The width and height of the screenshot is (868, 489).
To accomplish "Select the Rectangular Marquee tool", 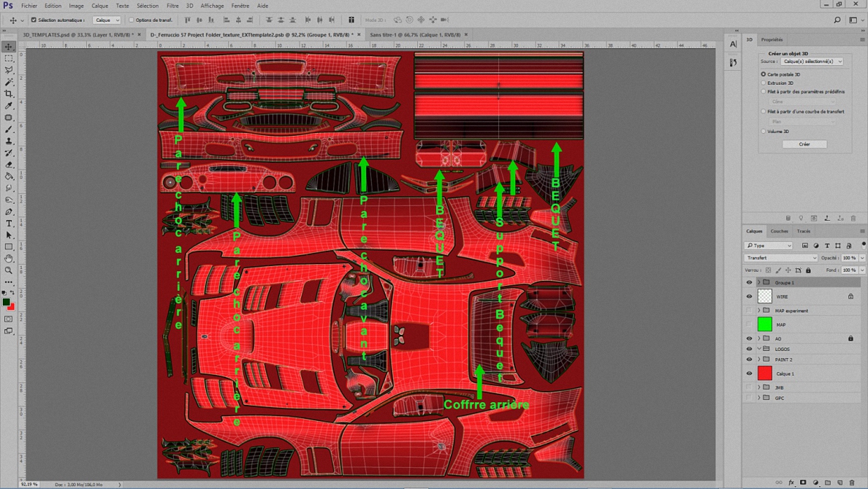I will (9, 58).
